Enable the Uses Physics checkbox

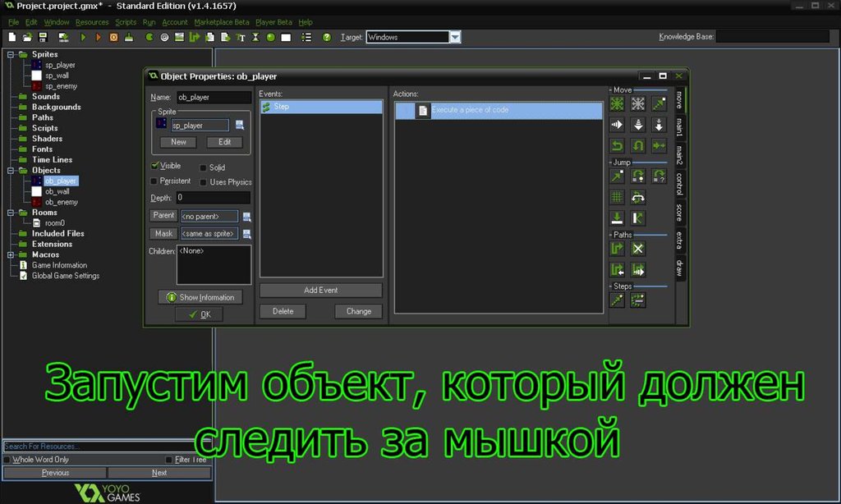tap(204, 182)
